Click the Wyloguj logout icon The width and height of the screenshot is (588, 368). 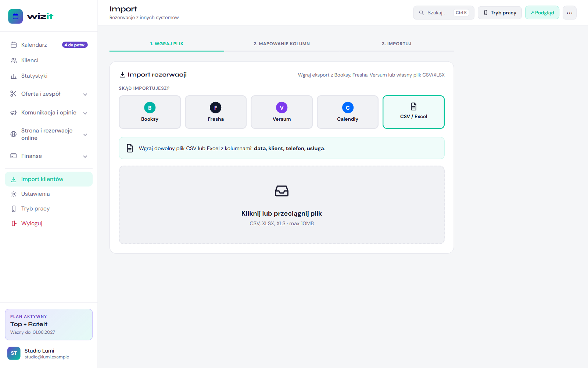coord(14,223)
